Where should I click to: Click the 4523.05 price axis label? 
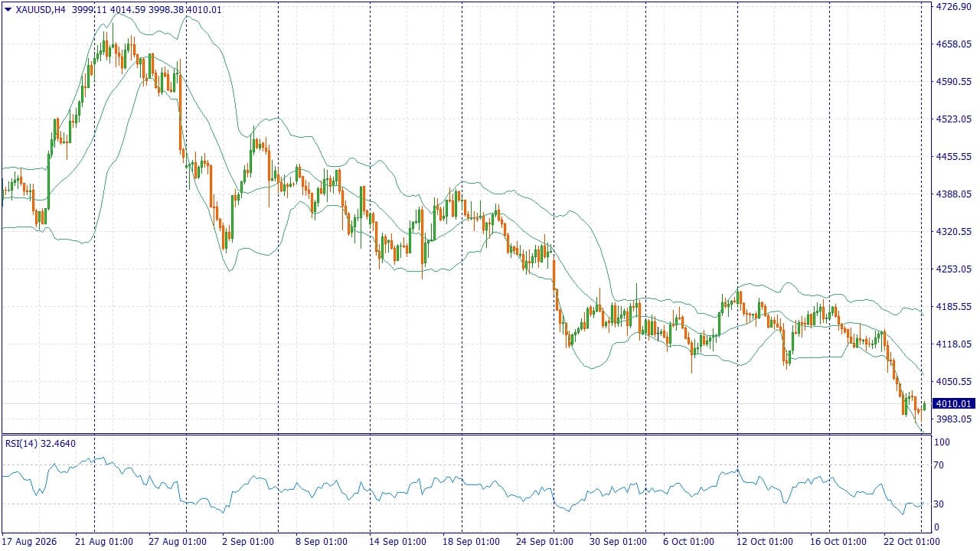pyautogui.click(x=953, y=119)
